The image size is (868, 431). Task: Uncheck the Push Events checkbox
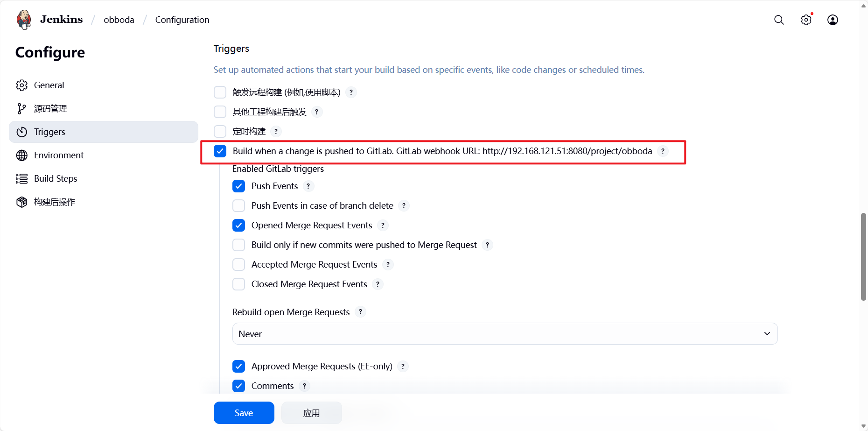coord(239,186)
